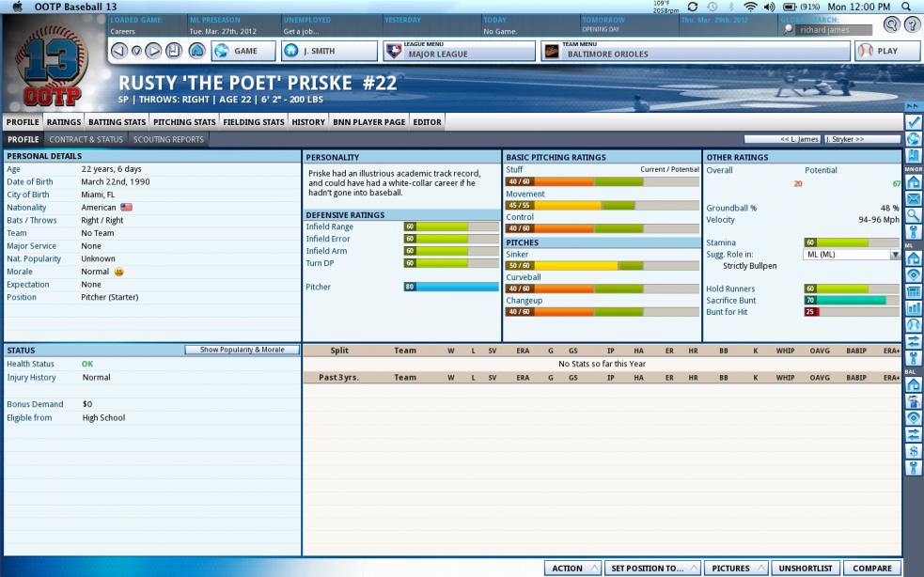Click the COMPARE button

pyautogui.click(x=872, y=569)
